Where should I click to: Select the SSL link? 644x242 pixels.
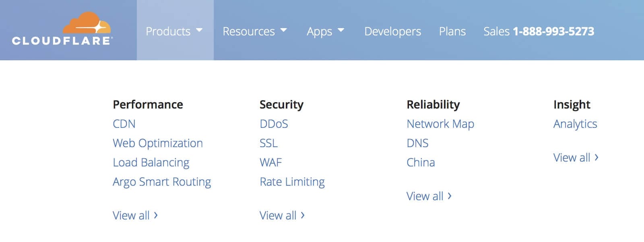268,143
